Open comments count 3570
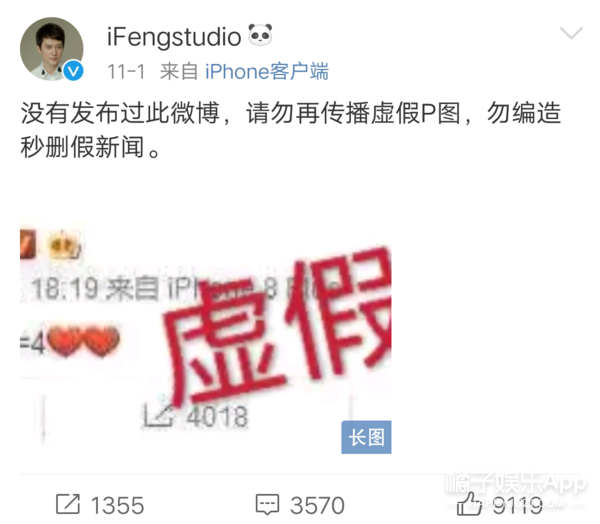 [317, 505]
